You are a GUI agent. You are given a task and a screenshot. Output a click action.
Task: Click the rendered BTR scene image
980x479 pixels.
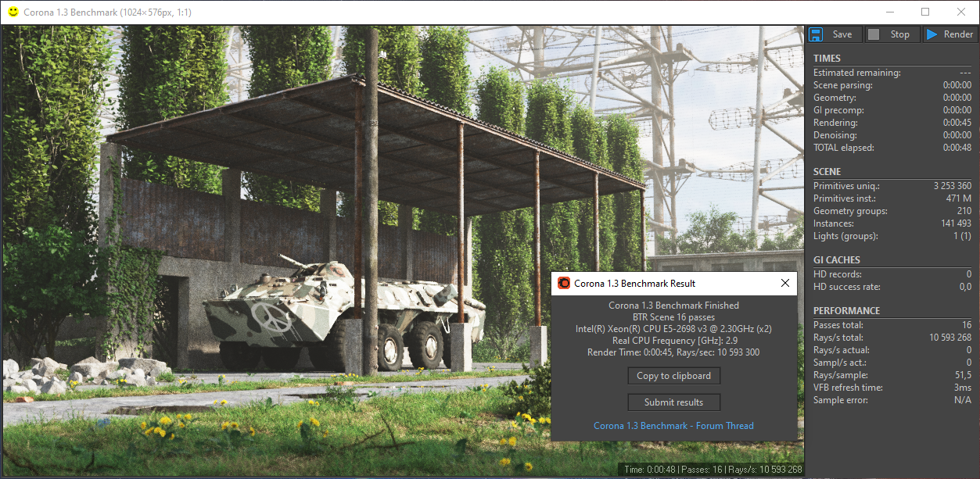(402, 251)
